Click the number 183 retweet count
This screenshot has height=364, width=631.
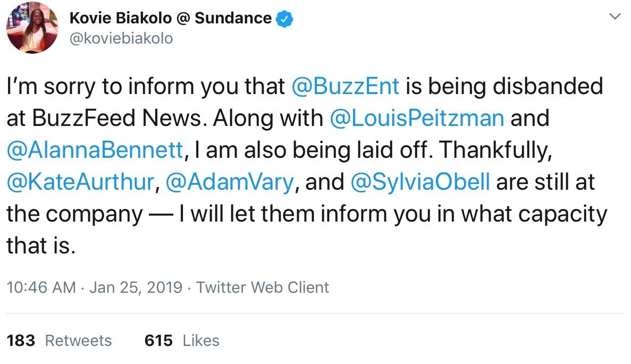[21, 340]
